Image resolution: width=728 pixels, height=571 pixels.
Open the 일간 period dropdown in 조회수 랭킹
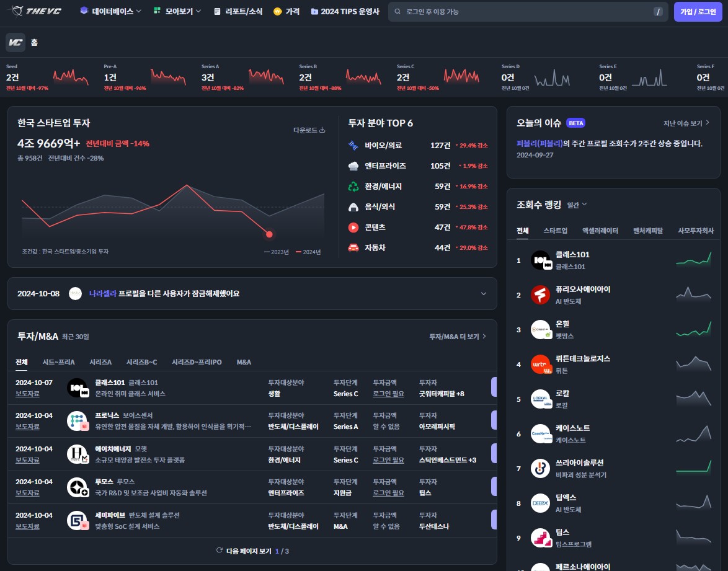[x=575, y=205]
